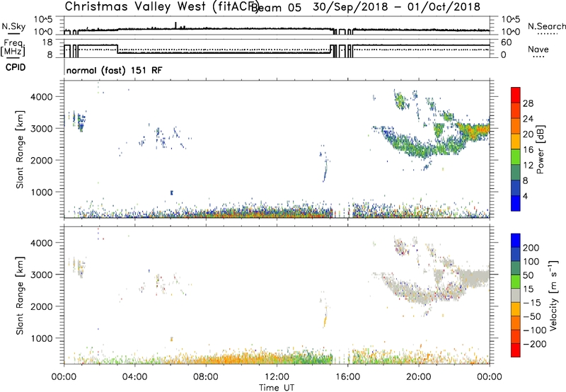Click the Nave legend label
This screenshot has width=566, height=392.
[538, 49]
